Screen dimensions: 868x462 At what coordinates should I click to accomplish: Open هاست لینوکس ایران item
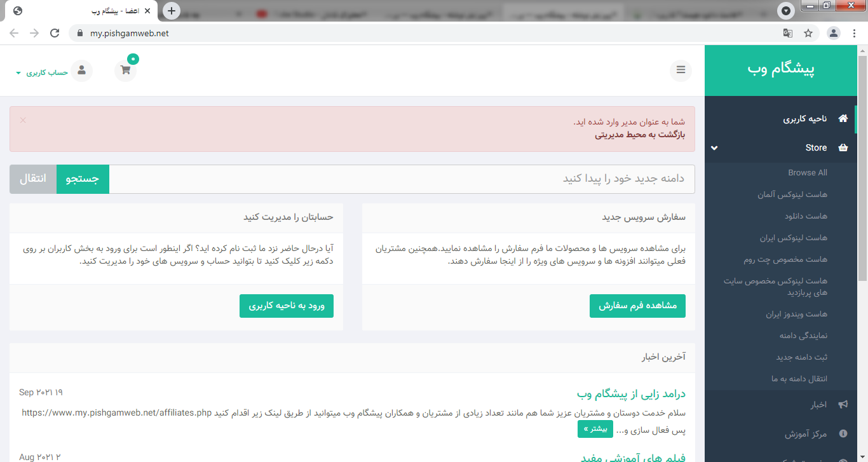coord(794,238)
